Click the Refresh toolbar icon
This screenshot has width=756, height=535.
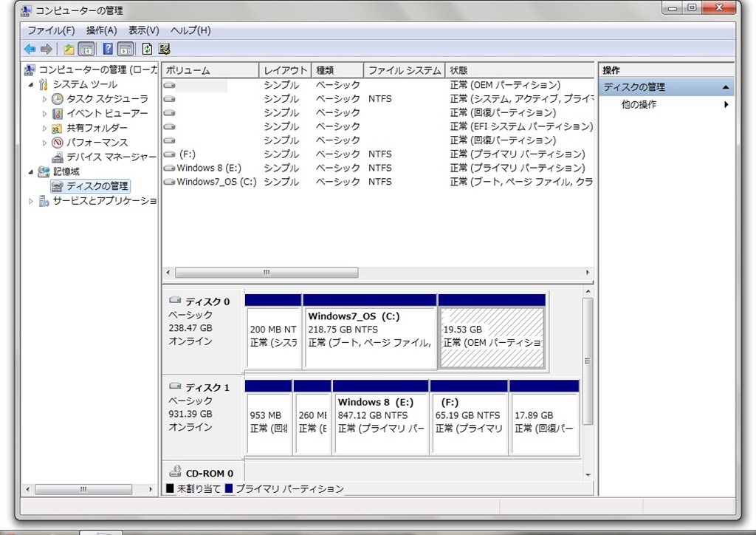coord(147,50)
